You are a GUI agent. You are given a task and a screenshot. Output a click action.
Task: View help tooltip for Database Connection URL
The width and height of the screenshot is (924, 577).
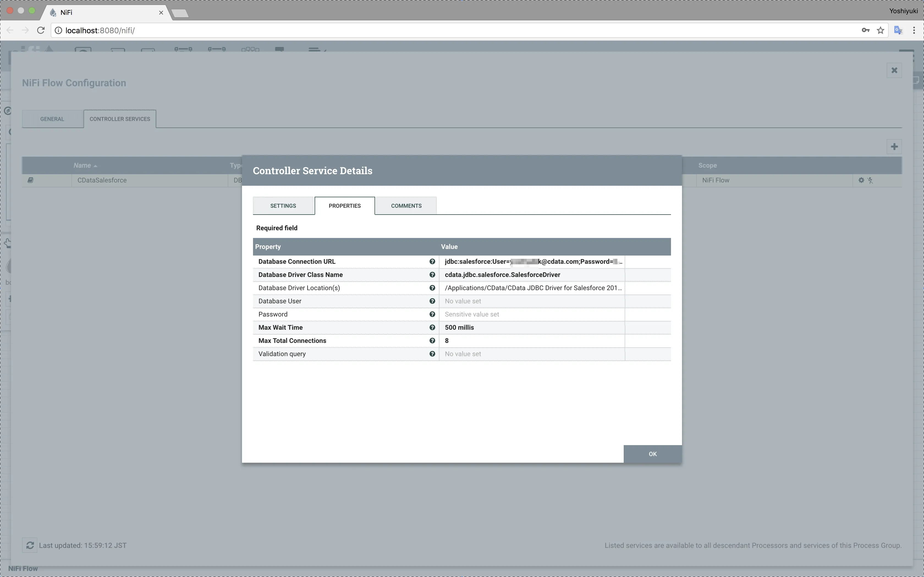point(432,261)
